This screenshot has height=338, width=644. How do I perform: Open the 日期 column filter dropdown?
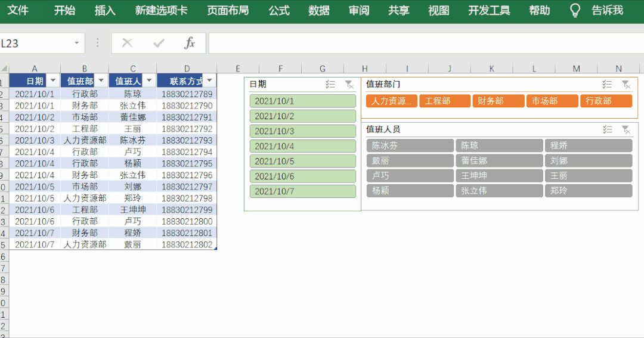coord(53,80)
